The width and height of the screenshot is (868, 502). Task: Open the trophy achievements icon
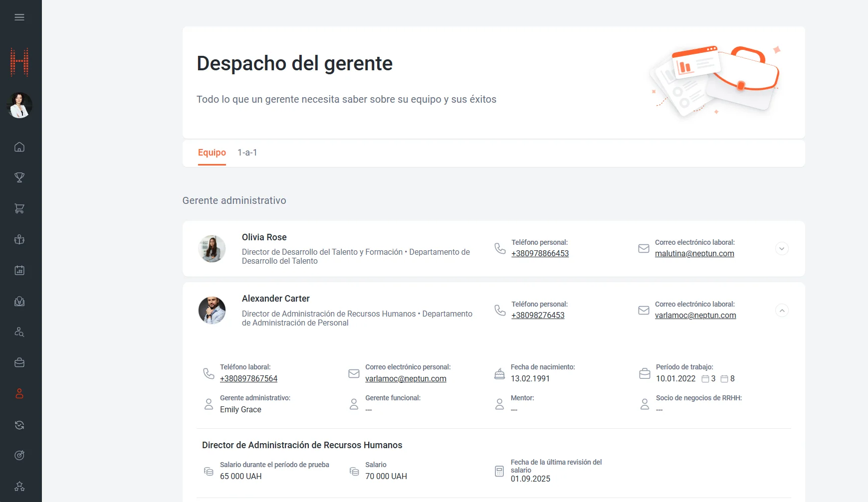pyautogui.click(x=19, y=177)
